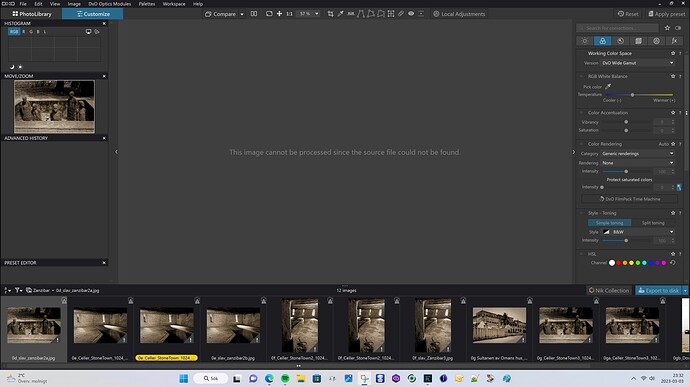Screen dimensions: 690x387
Task: Click filmstrip sort order icon
Action: coord(7,290)
